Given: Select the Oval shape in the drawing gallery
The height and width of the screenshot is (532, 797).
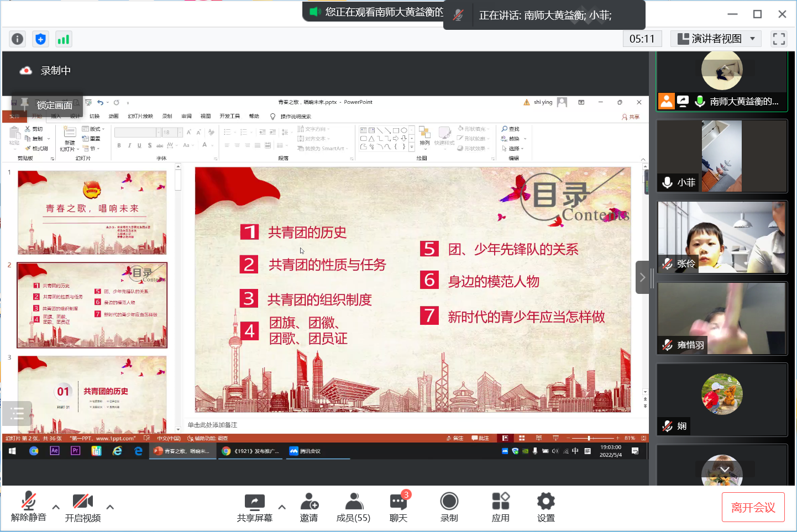Looking at the screenshot, I should (404, 130).
